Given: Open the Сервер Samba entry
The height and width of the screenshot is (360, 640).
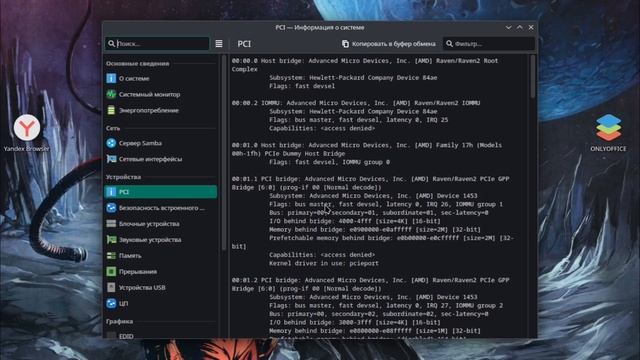Looking at the screenshot, I should click(x=160, y=143).
